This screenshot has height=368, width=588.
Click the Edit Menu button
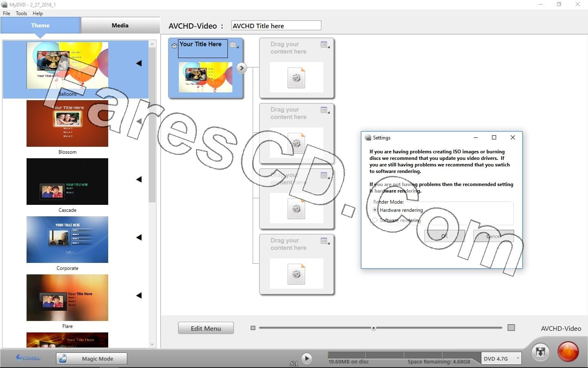coord(206,328)
